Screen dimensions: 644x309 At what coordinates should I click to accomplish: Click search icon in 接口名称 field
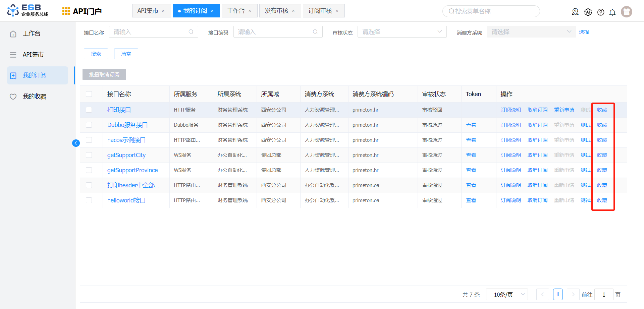[x=191, y=32]
